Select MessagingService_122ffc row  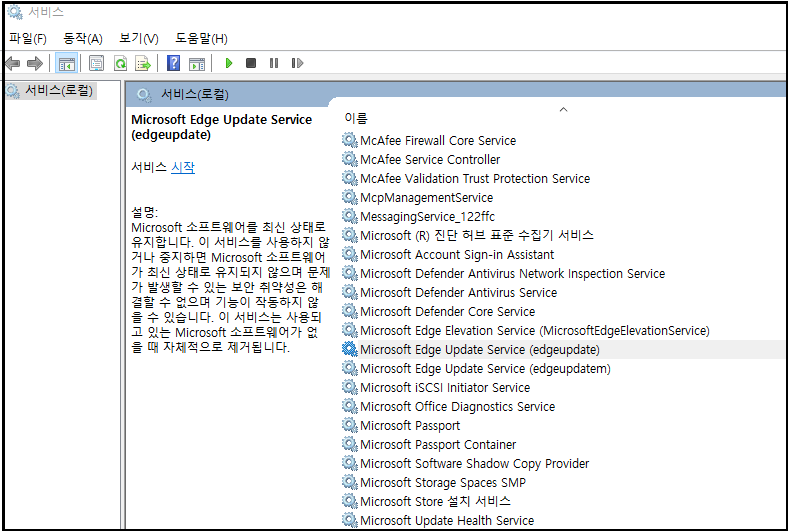[x=427, y=217]
